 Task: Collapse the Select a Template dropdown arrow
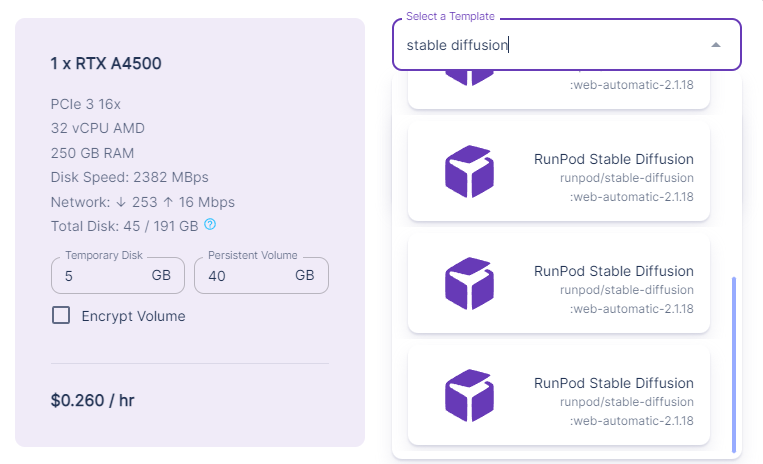point(715,45)
